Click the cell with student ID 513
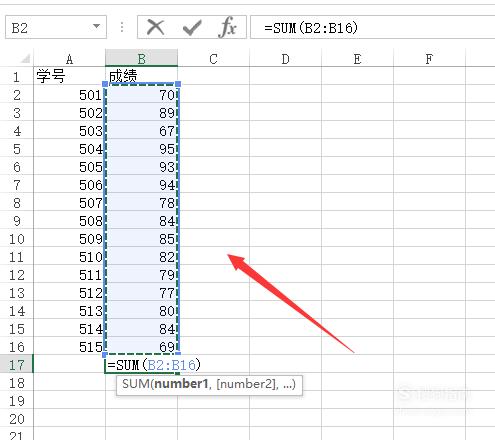Screen dimensions: 495x440 [x=69, y=311]
